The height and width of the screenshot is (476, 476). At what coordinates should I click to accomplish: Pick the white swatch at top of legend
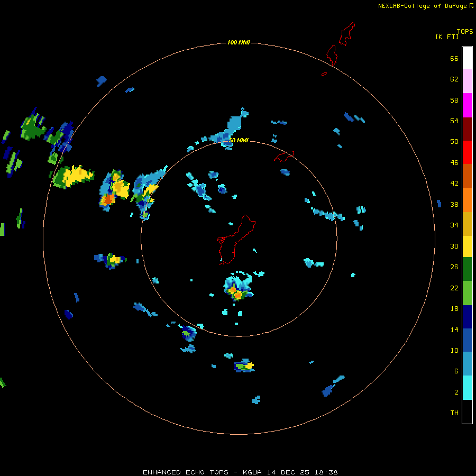[x=467, y=58]
